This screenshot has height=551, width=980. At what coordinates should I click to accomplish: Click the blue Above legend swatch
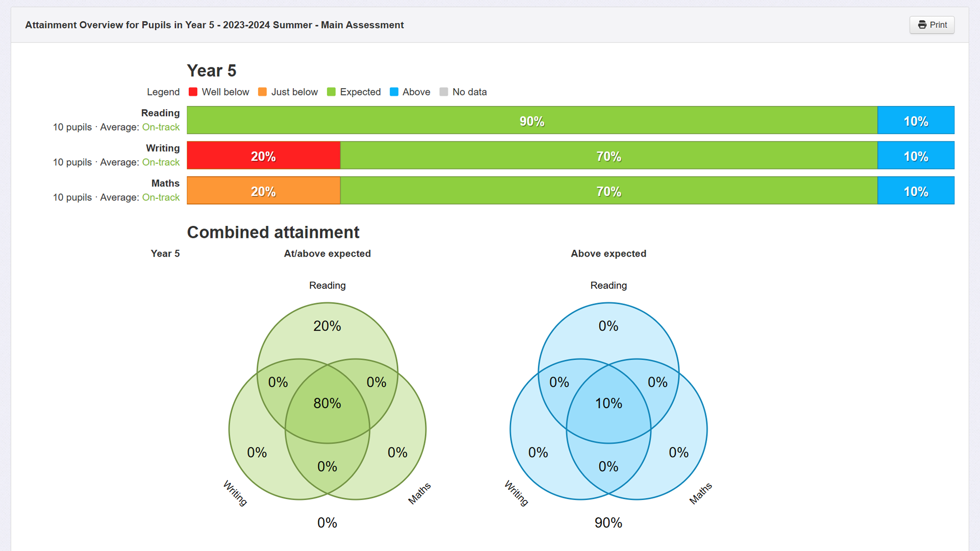click(394, 92)
